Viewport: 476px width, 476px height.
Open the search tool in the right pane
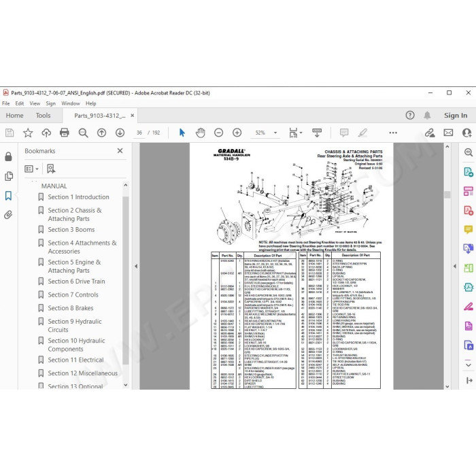tap(469, 152)
